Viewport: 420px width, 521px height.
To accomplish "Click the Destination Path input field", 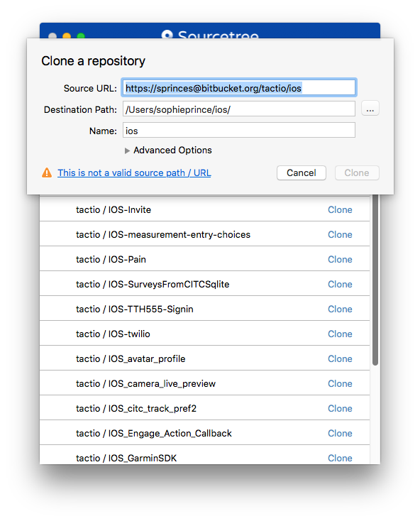I will coord(238,109).
